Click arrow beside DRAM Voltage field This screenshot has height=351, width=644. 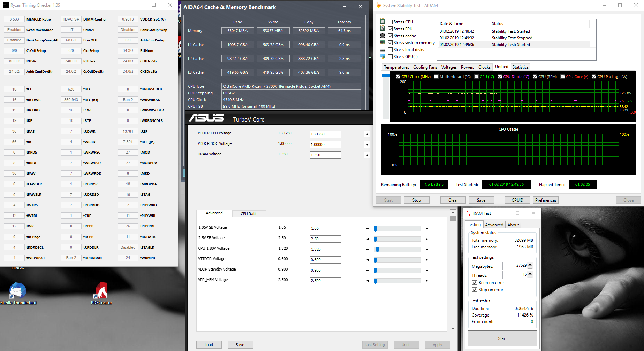pos(367,155)
